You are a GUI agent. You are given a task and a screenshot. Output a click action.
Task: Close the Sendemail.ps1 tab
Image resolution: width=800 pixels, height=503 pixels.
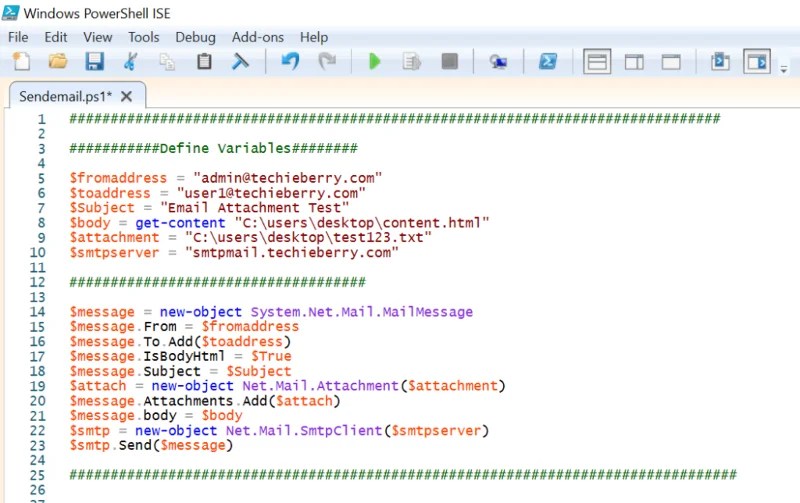127,96
